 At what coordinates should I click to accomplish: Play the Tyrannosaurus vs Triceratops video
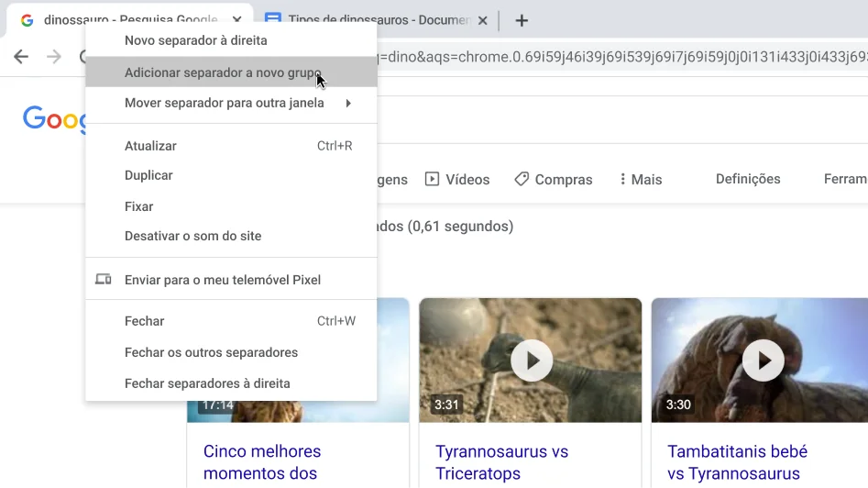pos(532,360)
